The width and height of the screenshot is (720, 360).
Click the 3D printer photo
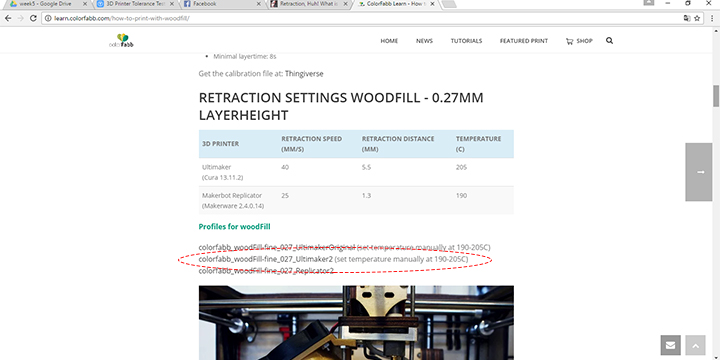click(356, 323)
